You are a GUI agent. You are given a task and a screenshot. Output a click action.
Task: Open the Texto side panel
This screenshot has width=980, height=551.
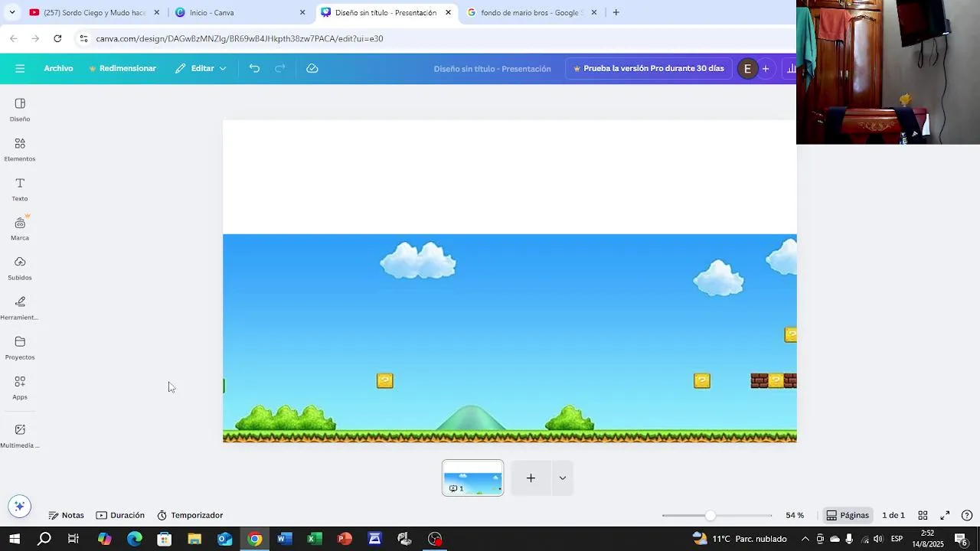[20, 189]
